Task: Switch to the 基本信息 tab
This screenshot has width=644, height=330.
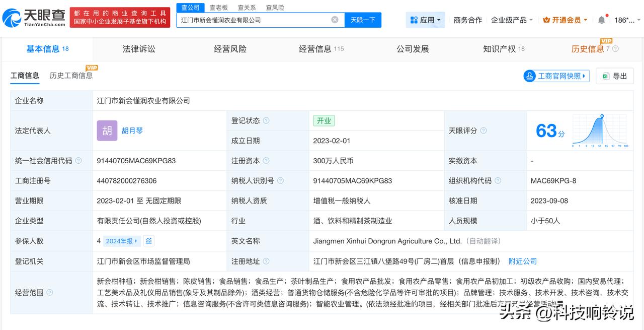Action: 47,49
